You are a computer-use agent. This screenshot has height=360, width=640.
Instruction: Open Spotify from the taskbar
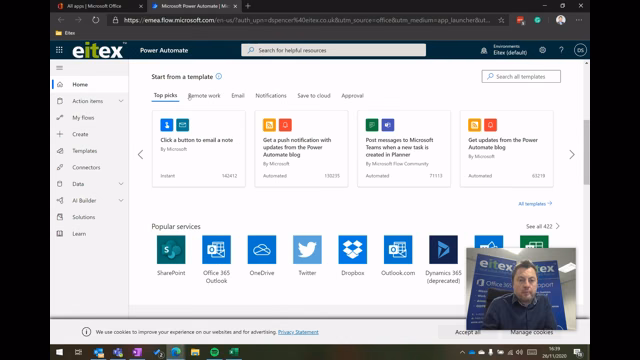(214, 352)
